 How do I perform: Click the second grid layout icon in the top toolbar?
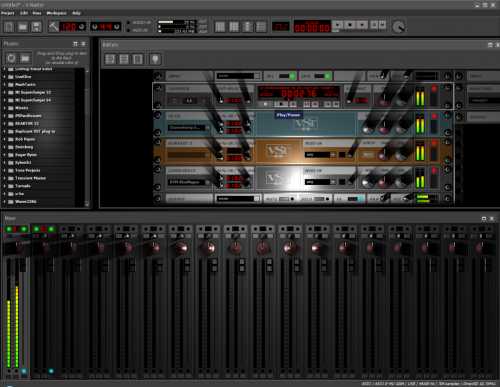(234, 27)
